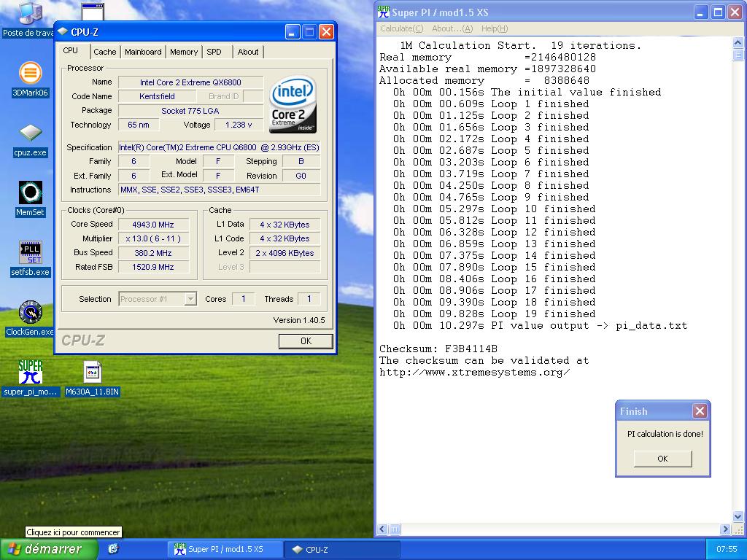Click OK in the CPU-Z window
Viewport: 747px width, 560px height.
pyautogui.click(x=306, y=341)
